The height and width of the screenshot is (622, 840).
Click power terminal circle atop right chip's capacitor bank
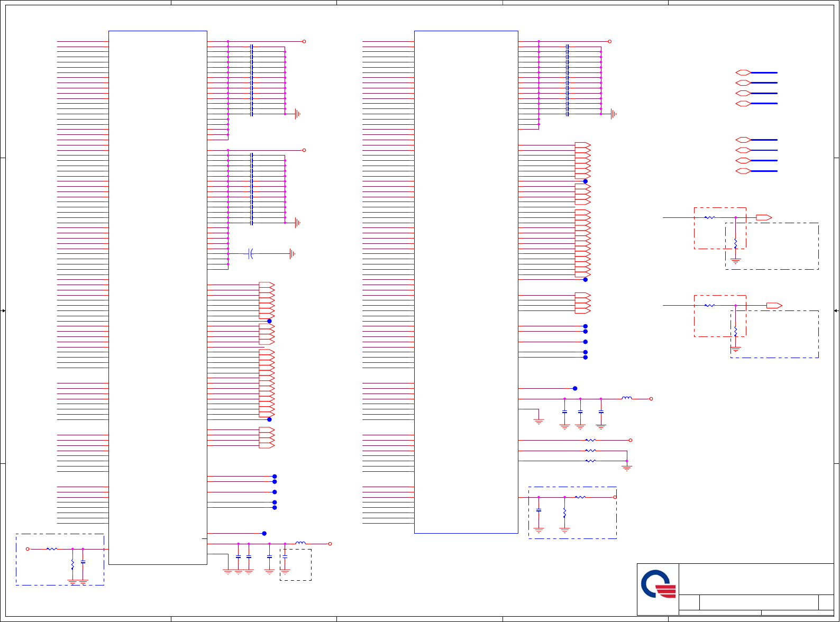[x=610, y=41]
